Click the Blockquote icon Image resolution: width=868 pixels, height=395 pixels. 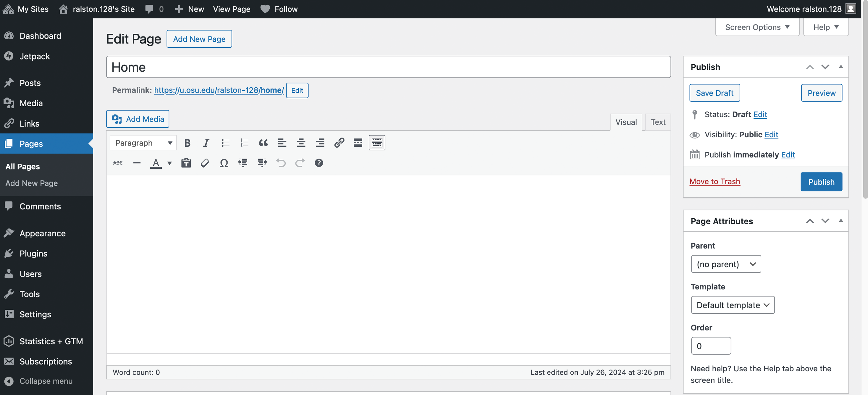coord(262,142)
